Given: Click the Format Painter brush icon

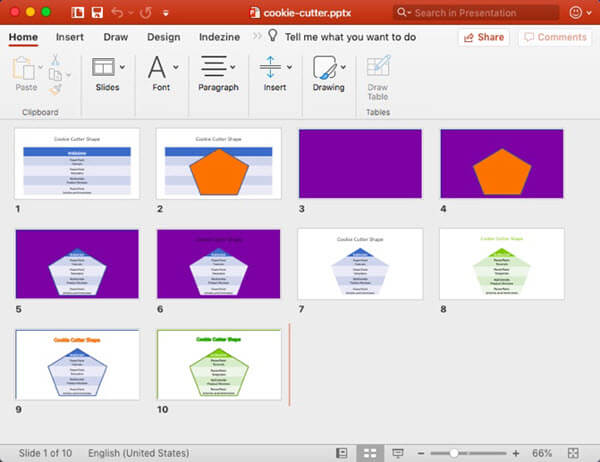Looking at the screenshot, I should tap(55, 87).
